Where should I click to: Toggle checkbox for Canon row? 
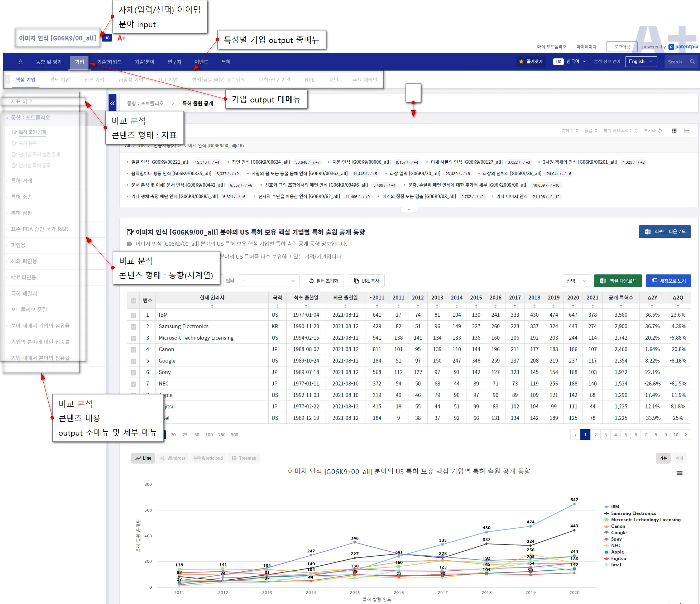pyautogui.click(x=133, y=350)
